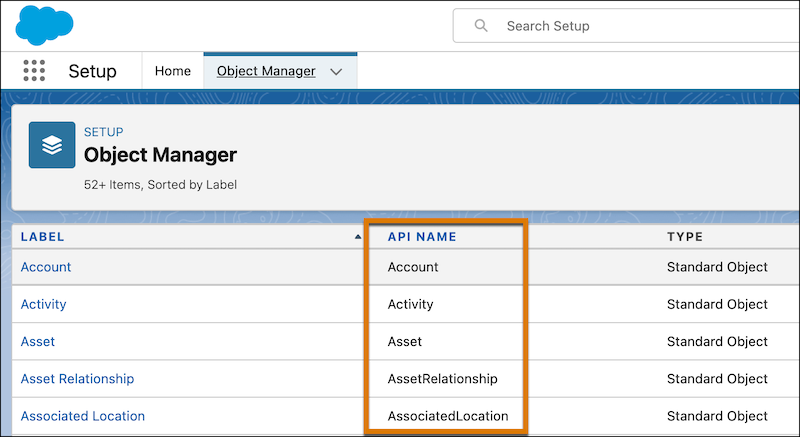The image size is (800, 437).
Task: Click the Salesforce cloud logo
Action: [44, 25]
